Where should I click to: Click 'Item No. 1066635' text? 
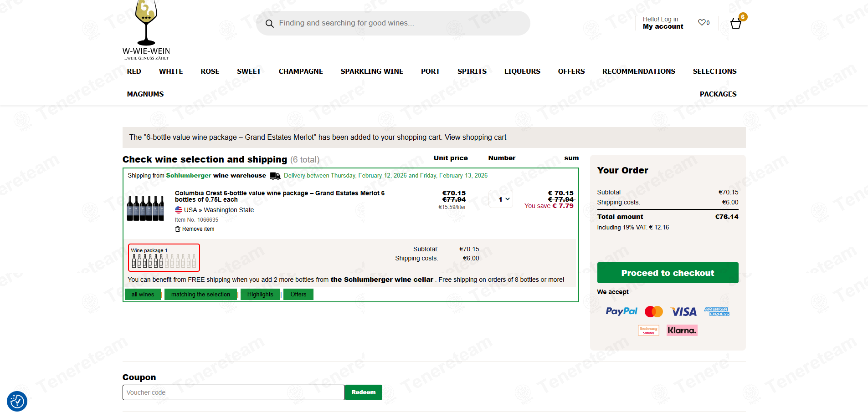[196, 220]
